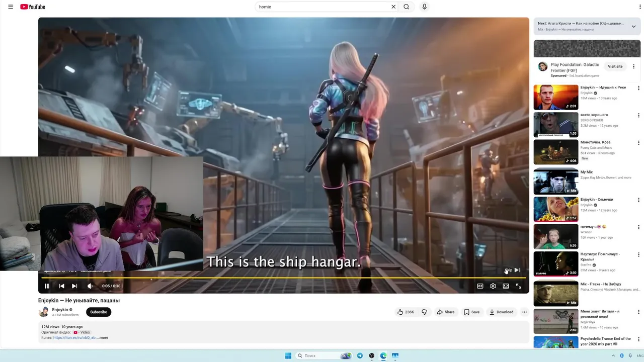
Task: Mute the player volume
Action: [90, 286]
